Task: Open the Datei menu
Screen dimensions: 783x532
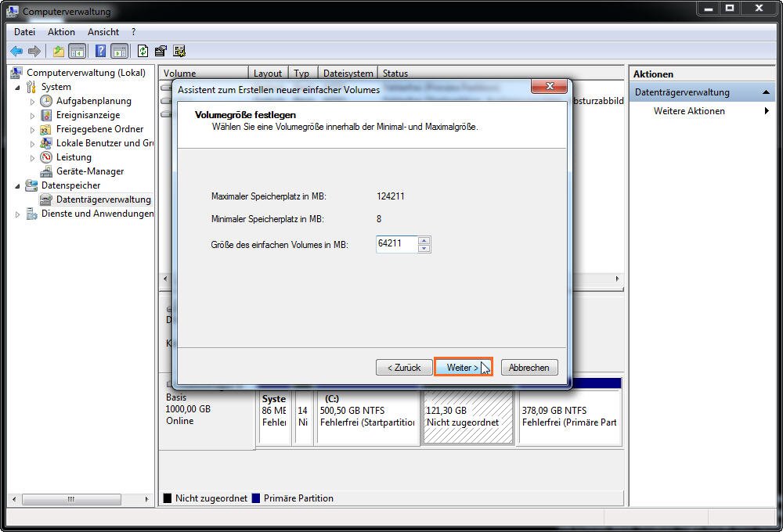Action: [x=24, y=32]
